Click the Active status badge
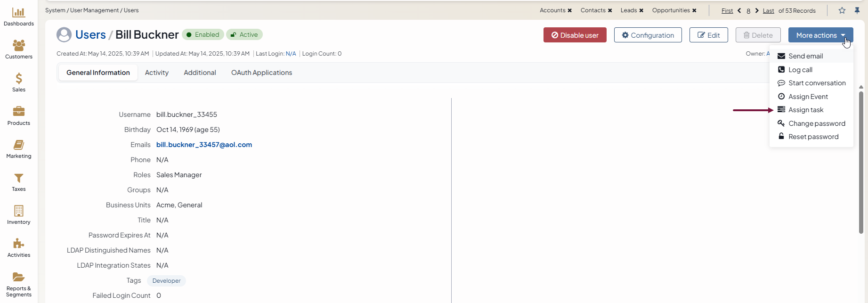Screen dimensions: 868x303 [x=244, y=34]
